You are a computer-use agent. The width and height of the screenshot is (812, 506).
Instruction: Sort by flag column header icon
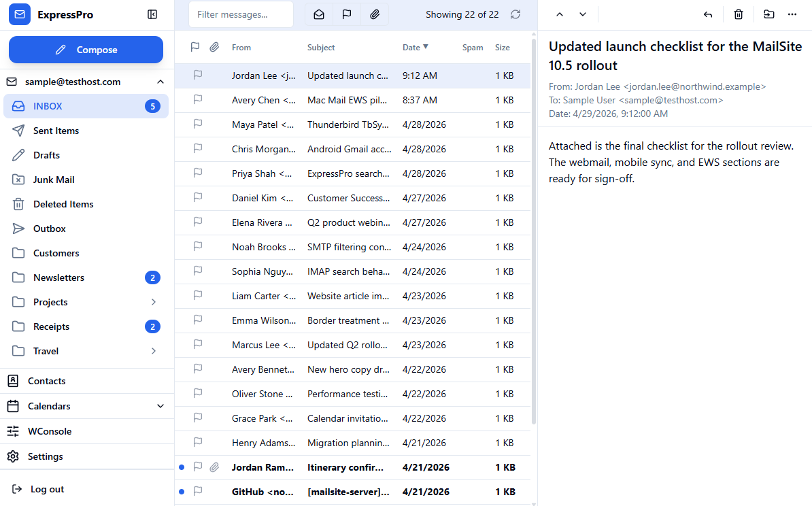pyautogui.click(x=195, y=47)
